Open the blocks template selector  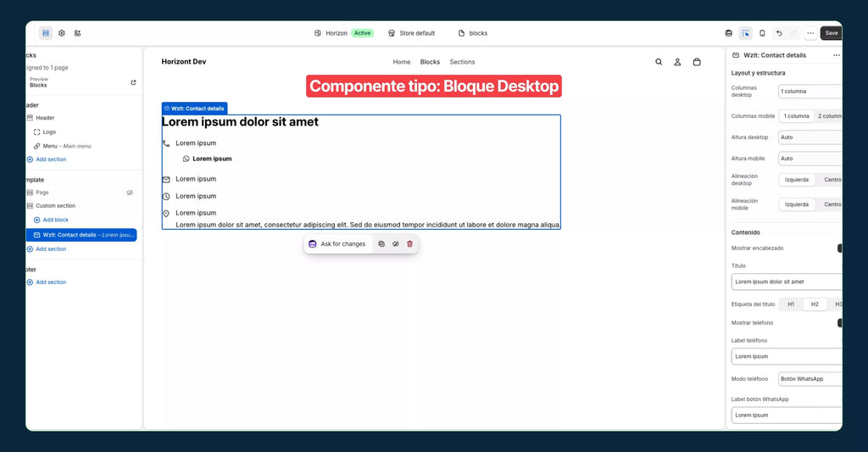point(473,33)
